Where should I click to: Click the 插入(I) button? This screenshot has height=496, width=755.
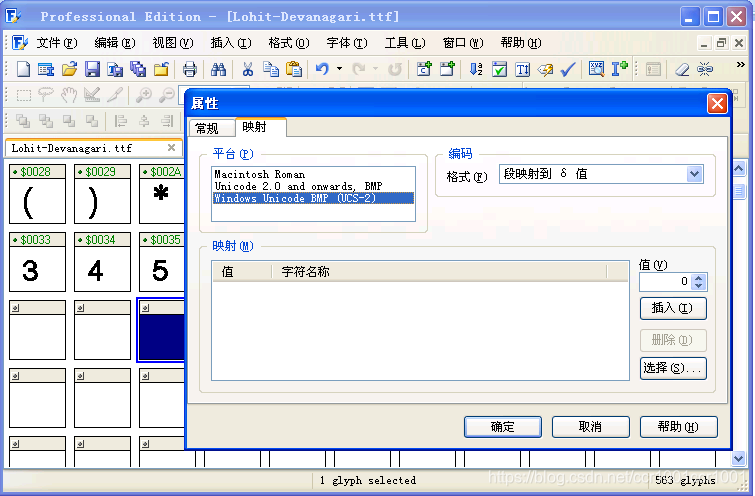[x=673, y=308]
